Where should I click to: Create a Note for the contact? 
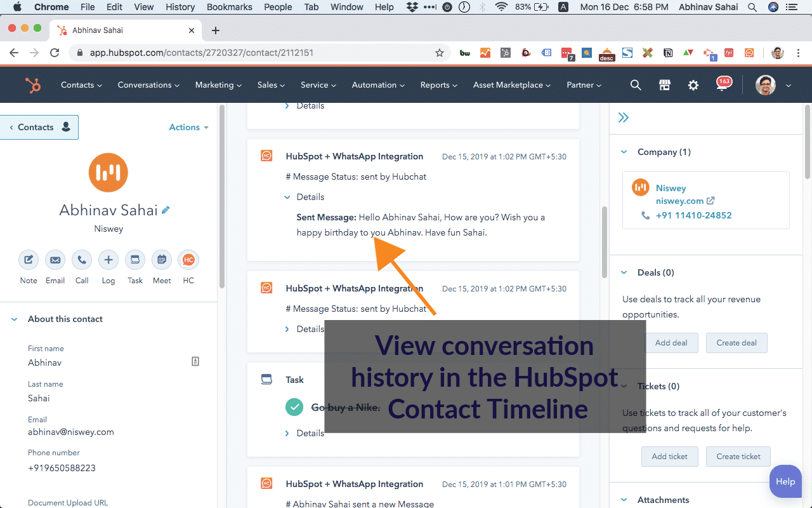point(29,260)
